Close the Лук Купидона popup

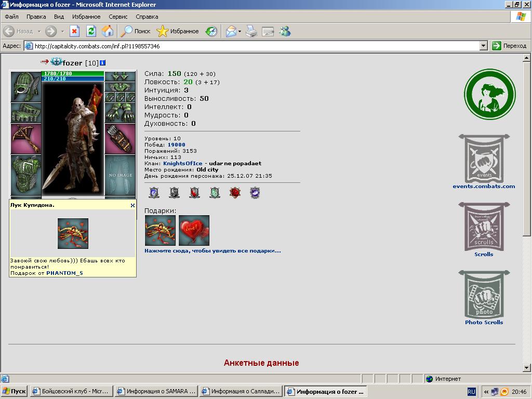pos(132,205)
